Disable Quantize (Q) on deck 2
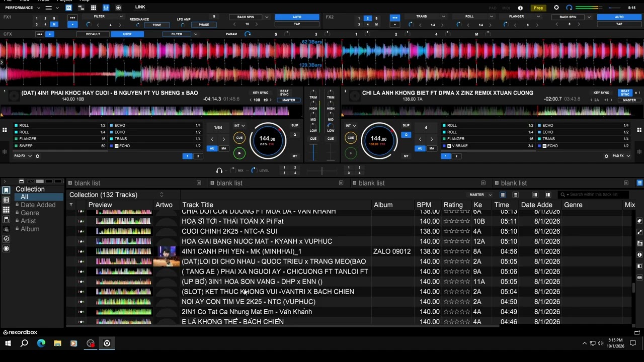The width and height of the screenshot is (644, 362). click(406, 135)
